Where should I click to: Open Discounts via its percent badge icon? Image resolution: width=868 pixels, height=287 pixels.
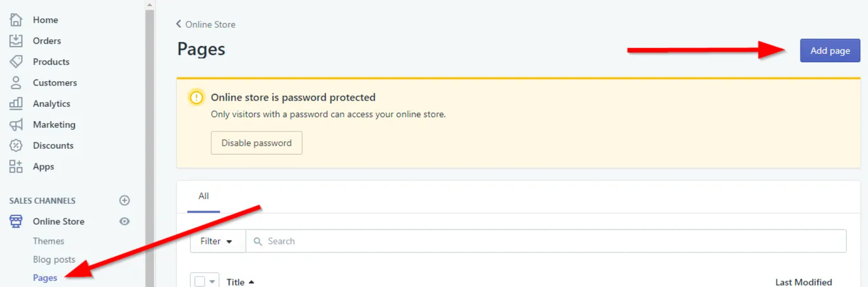[16, 146]
